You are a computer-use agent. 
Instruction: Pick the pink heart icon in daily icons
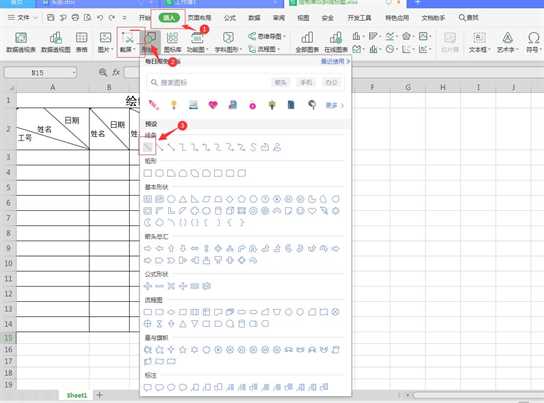tap(213, 105)
